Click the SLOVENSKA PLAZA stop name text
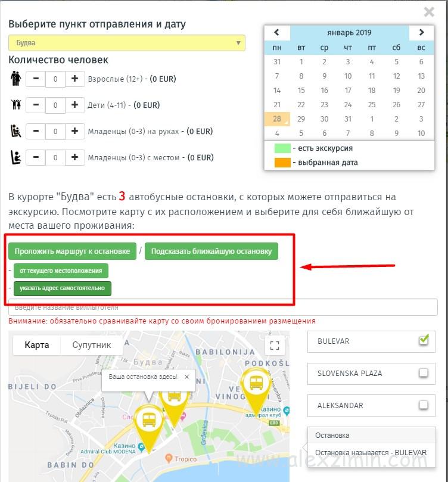 (x=350, y=374)
